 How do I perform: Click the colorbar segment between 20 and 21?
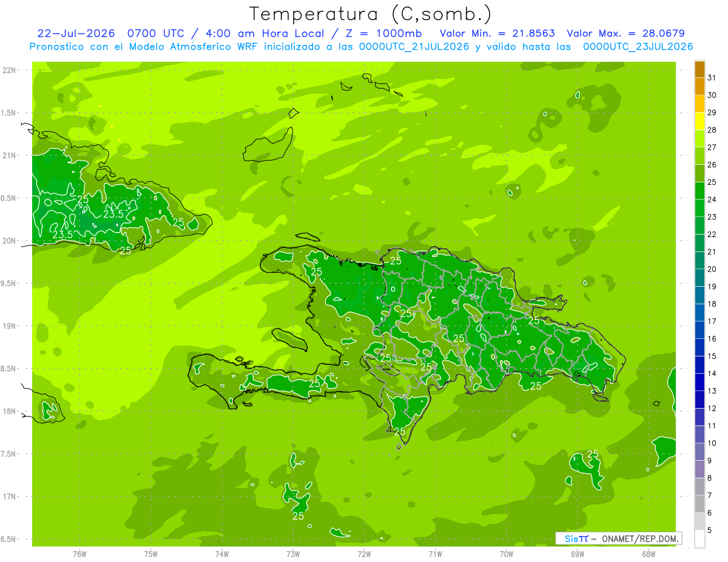pos(699,261)
